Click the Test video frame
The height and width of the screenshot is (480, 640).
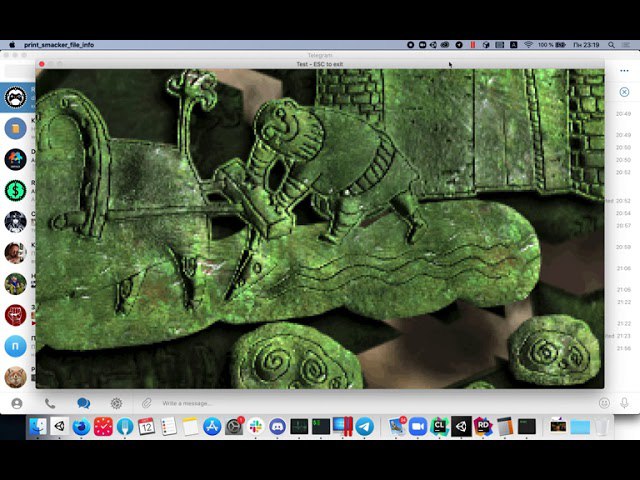tap(320, 229)
